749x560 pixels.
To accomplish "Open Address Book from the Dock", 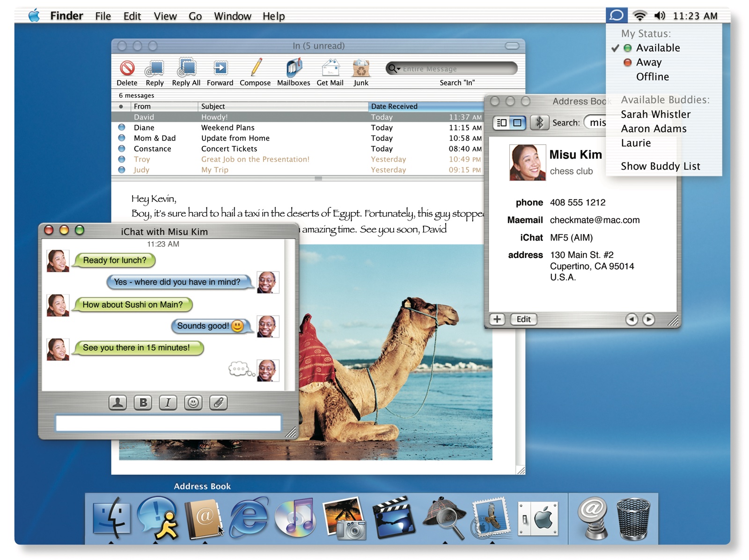I will tap(204, 519).
